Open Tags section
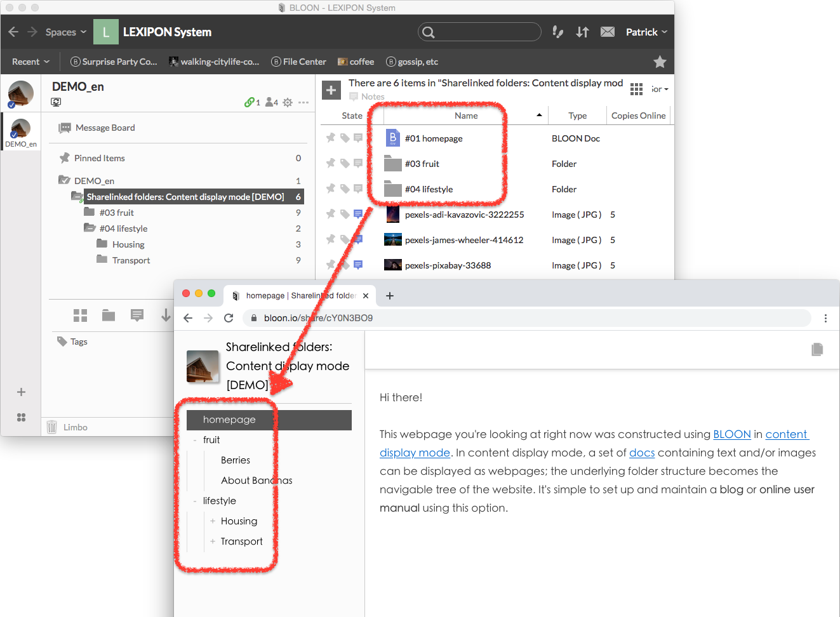840x617 pixels. pyautogui.click(x=72, y=342)
